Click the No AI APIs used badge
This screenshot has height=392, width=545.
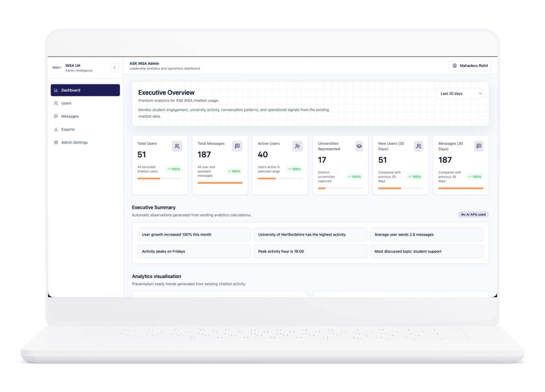pos(473,215)
